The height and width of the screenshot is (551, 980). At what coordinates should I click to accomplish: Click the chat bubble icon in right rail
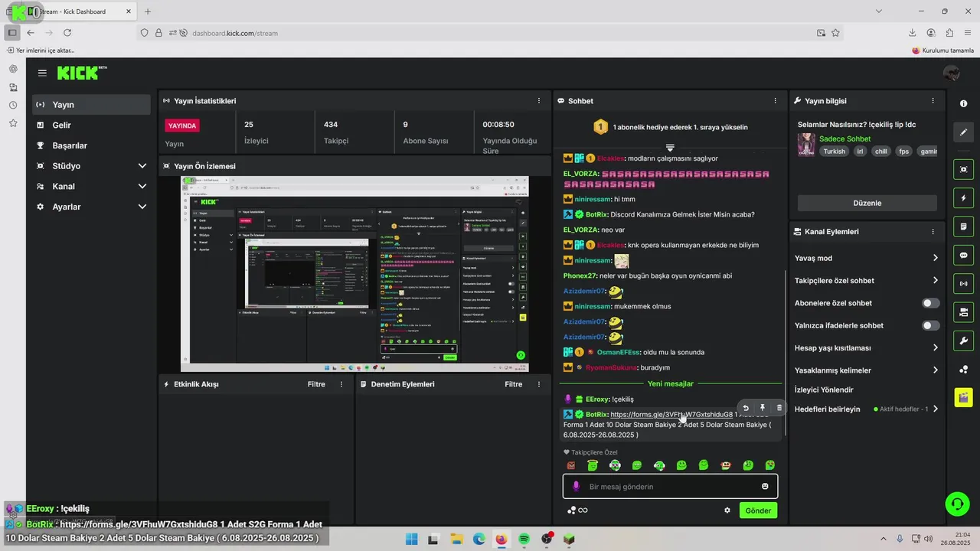(963, 255)
